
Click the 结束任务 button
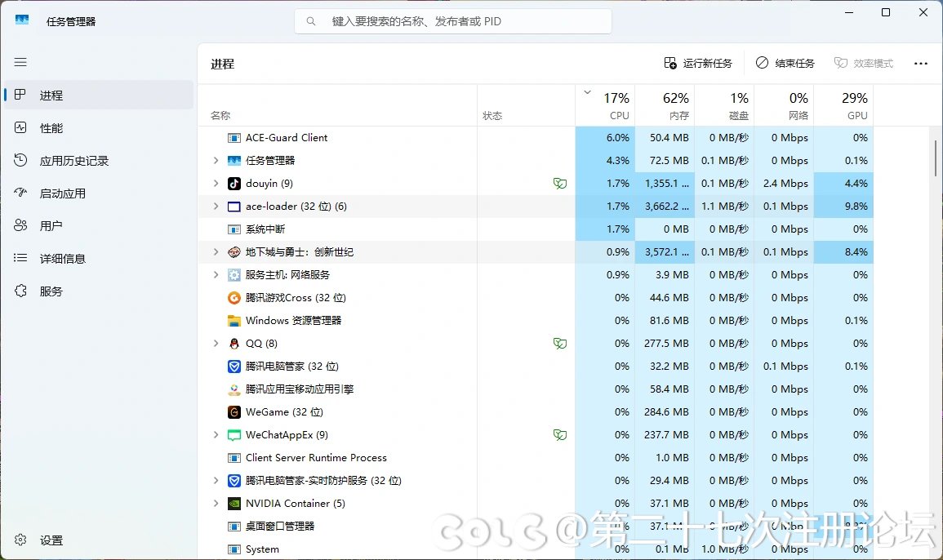(x=785, y=63)
